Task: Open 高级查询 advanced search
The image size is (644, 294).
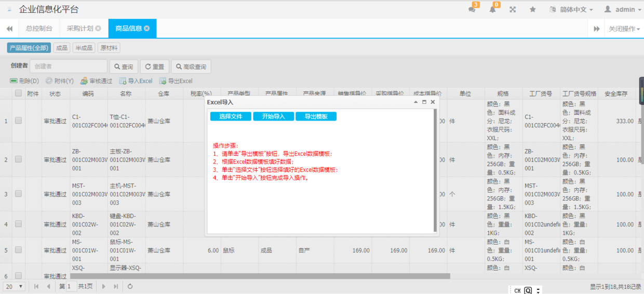Action: 191,66
